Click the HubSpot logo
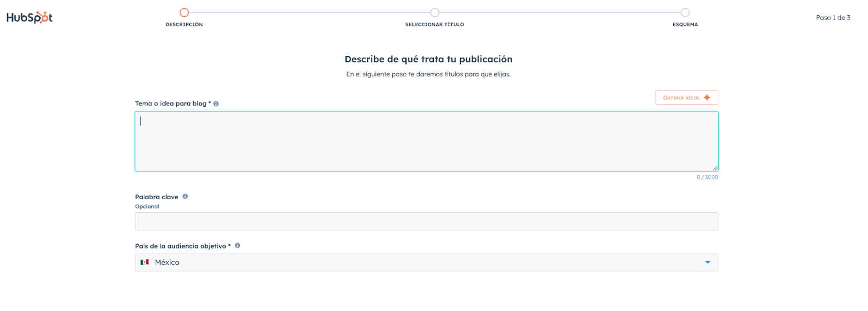868x311 pixels. pos(29,17)
